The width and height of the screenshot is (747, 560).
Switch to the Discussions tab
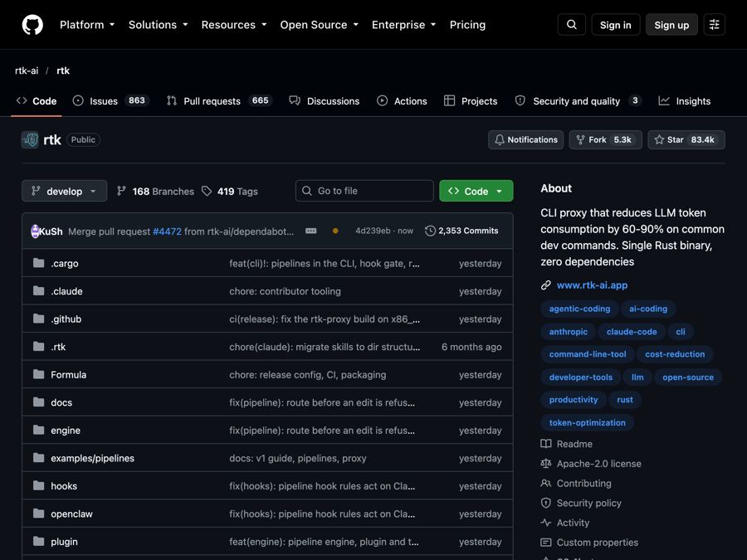325,101
